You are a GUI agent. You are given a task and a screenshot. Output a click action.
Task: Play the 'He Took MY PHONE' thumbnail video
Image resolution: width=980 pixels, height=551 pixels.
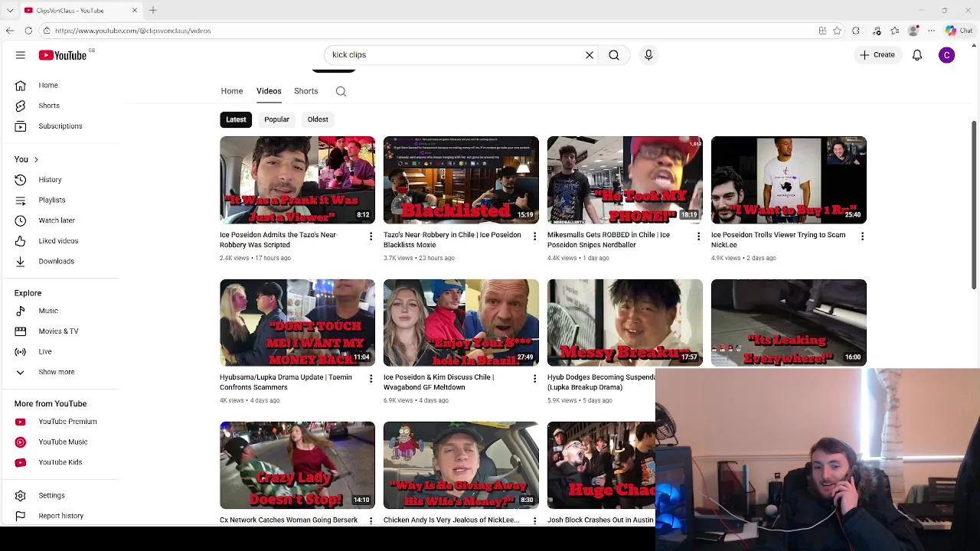(625, 180)
